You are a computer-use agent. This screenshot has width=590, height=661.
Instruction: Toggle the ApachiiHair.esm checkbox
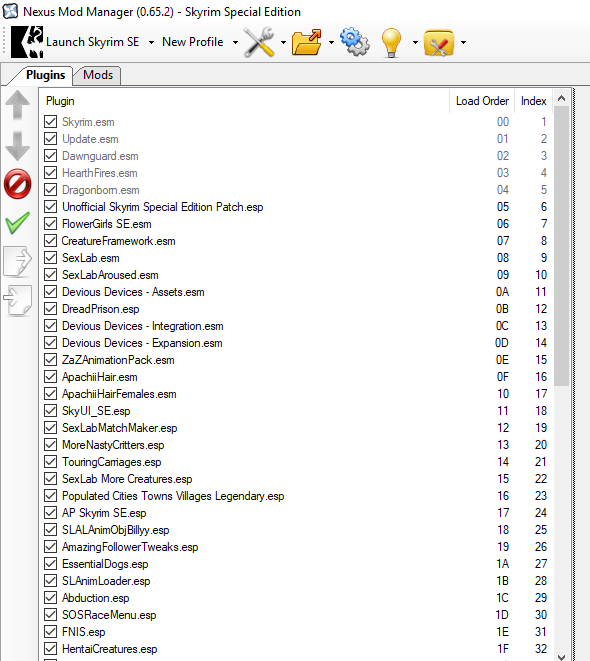51,377
